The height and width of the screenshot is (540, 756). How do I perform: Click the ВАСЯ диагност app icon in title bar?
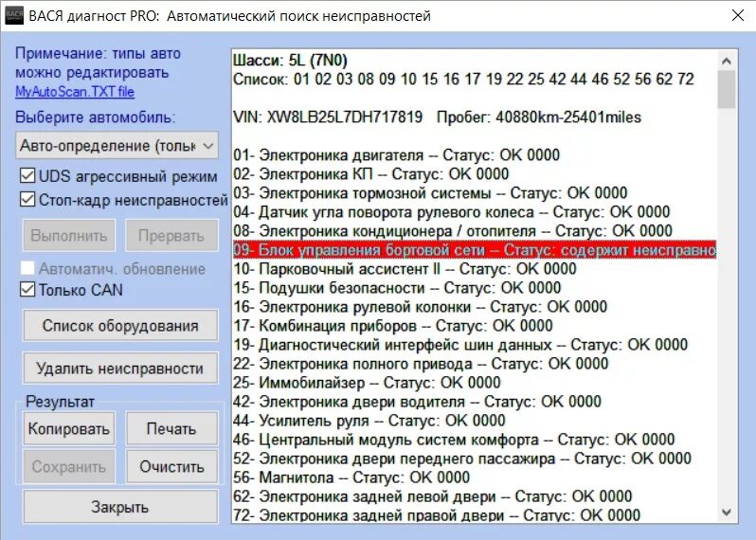14,15
